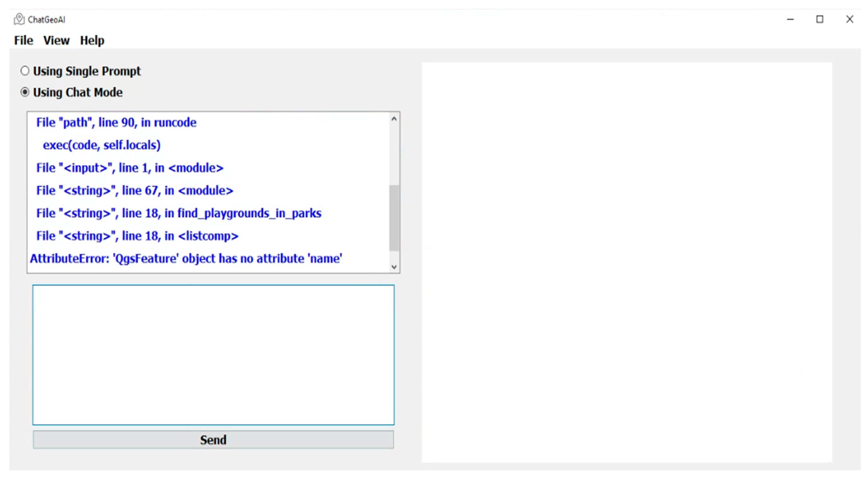Maximize the ChatGeoAI window
This screenshot has height=480, width=868.
pyautogui.click(x=820, y=19)
